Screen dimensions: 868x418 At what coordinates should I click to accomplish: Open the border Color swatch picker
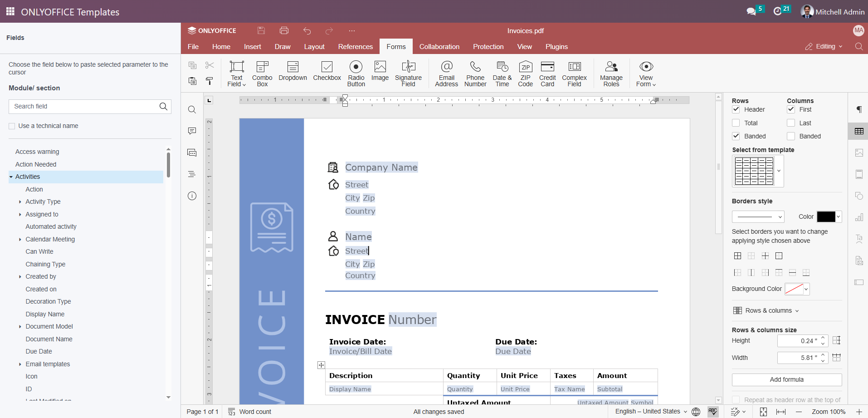[x=829, y=217]
